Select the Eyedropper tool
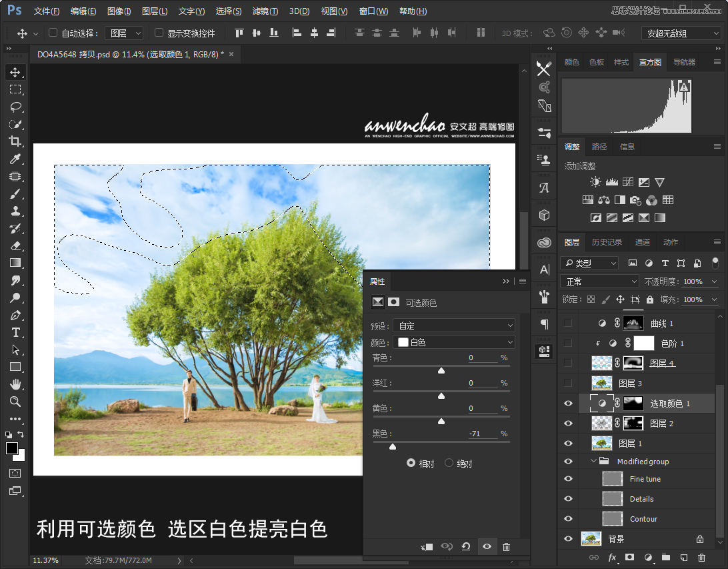 coord(15,159)
